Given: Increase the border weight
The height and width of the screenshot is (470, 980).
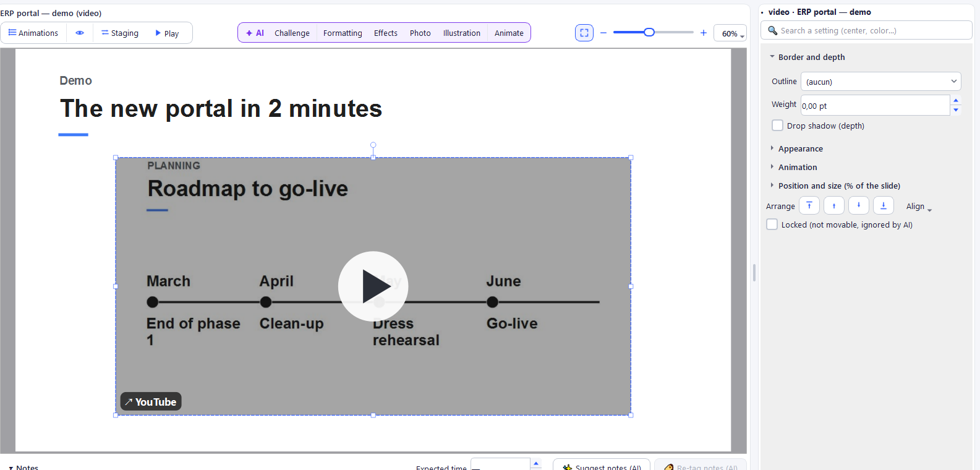Looking at the screenshot, I should point(956,100).
